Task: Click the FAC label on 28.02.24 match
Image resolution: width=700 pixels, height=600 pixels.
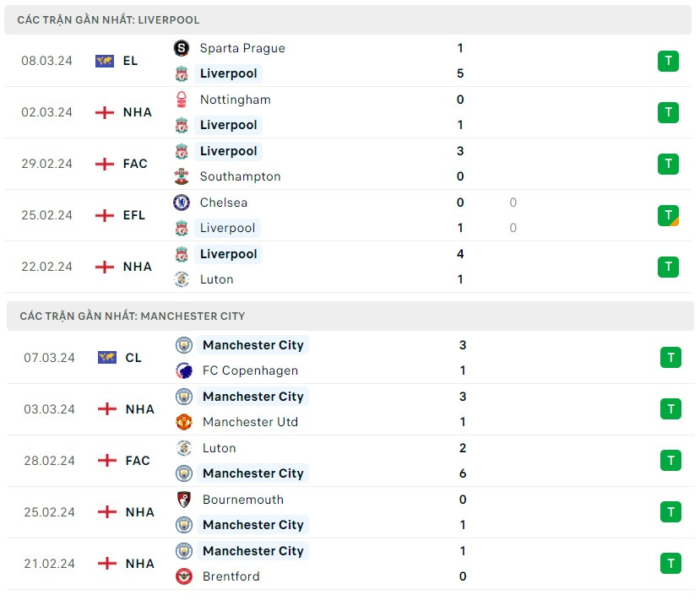Action: click(138, 461)
